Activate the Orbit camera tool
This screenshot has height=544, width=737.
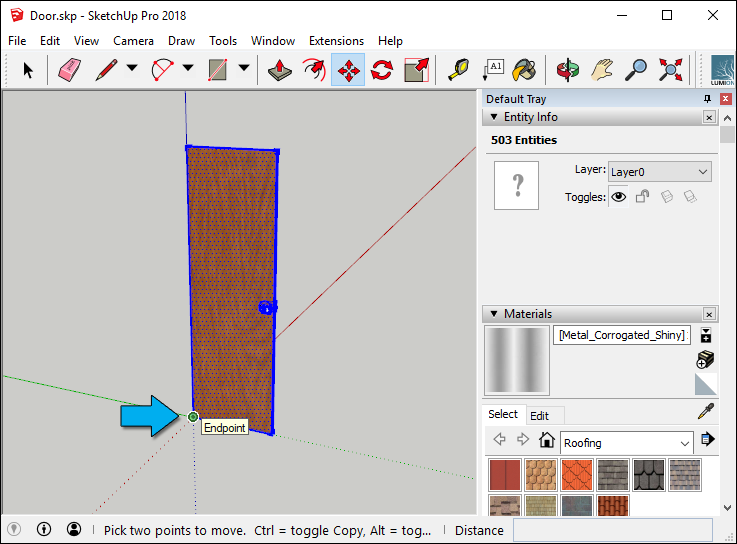coord(568,70)
